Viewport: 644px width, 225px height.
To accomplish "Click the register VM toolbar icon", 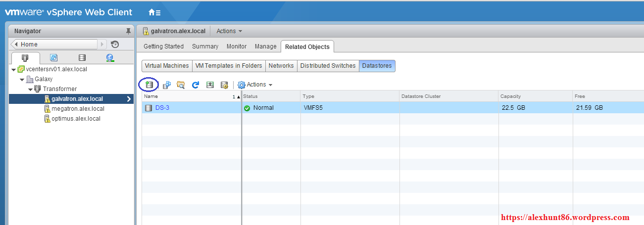I will (167, 85).
